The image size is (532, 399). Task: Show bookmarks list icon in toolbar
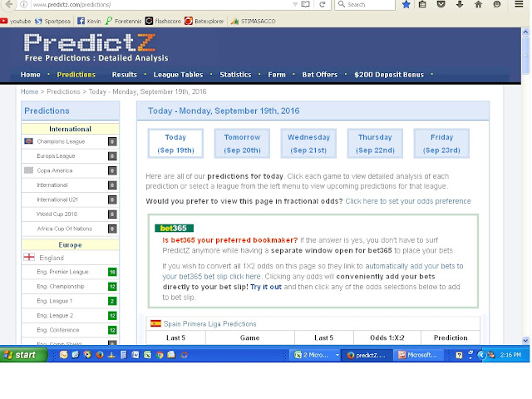click(x=422, y=4)
